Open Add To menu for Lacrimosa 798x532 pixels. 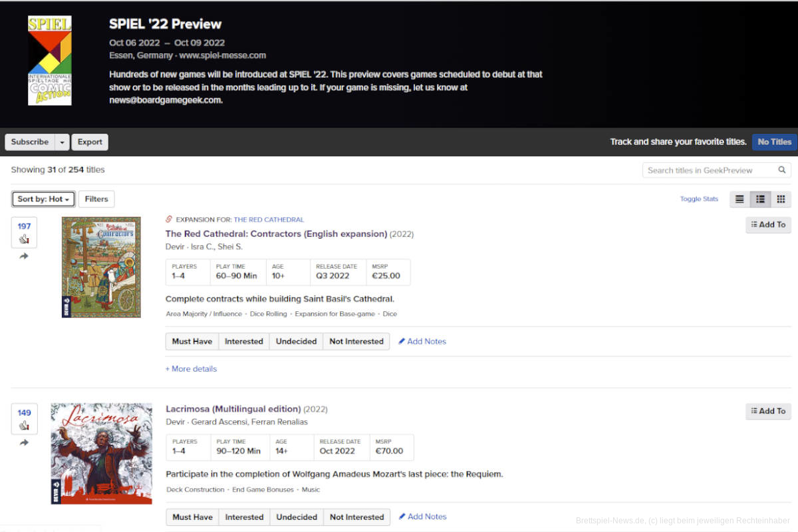pyautogui.click(x=768, y=411)
